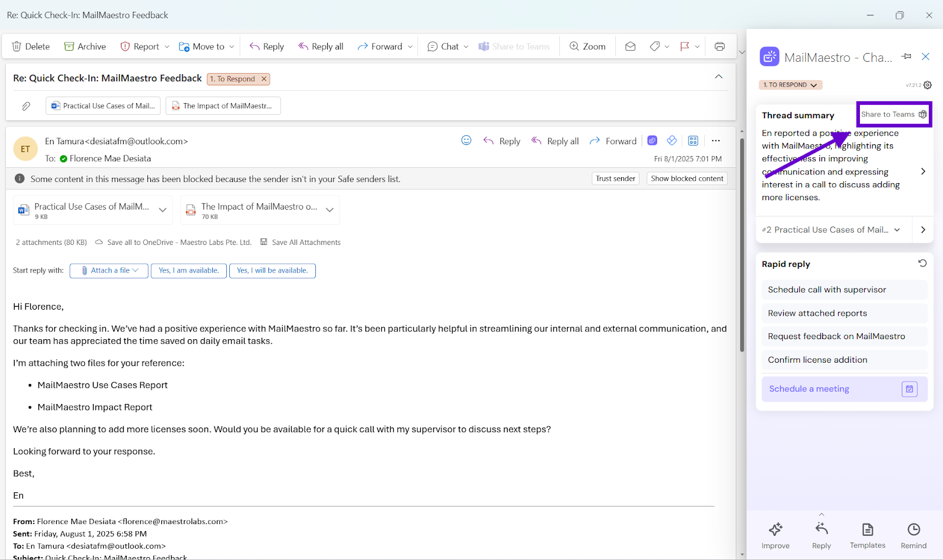Click Forward in the message header
The image size is (943, 560).
(614, 141)
